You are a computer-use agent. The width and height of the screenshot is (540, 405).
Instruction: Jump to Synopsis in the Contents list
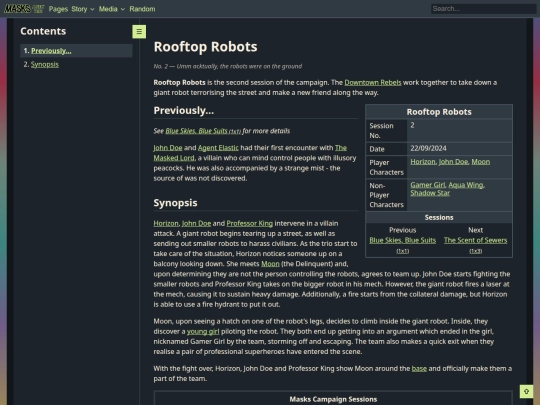coord(45,64)
